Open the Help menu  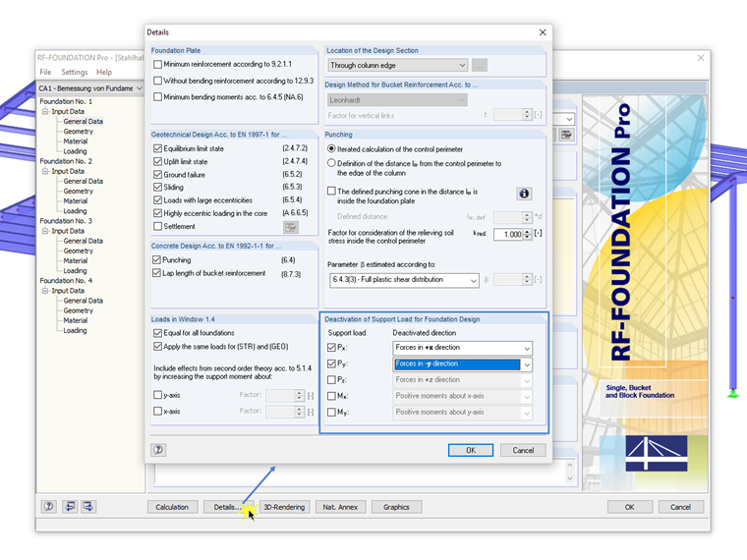(x=104, y=72)
